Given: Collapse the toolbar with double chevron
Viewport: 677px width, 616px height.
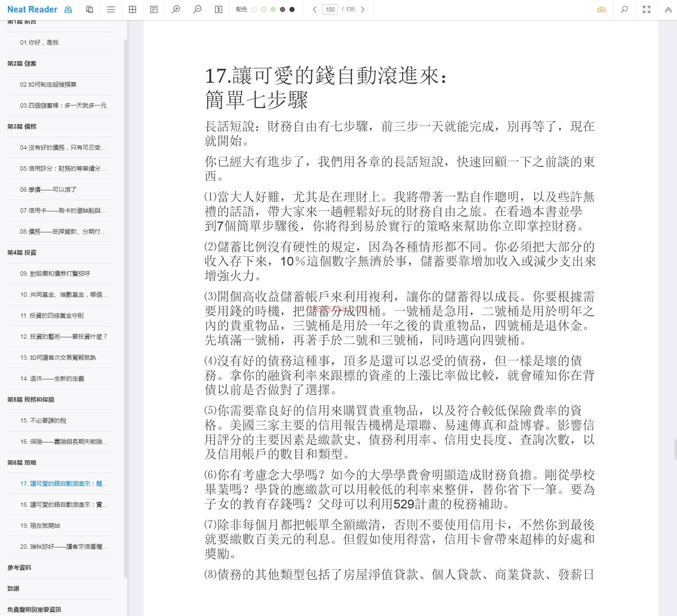Looking at the screenshot, I should tap(668, 10).
